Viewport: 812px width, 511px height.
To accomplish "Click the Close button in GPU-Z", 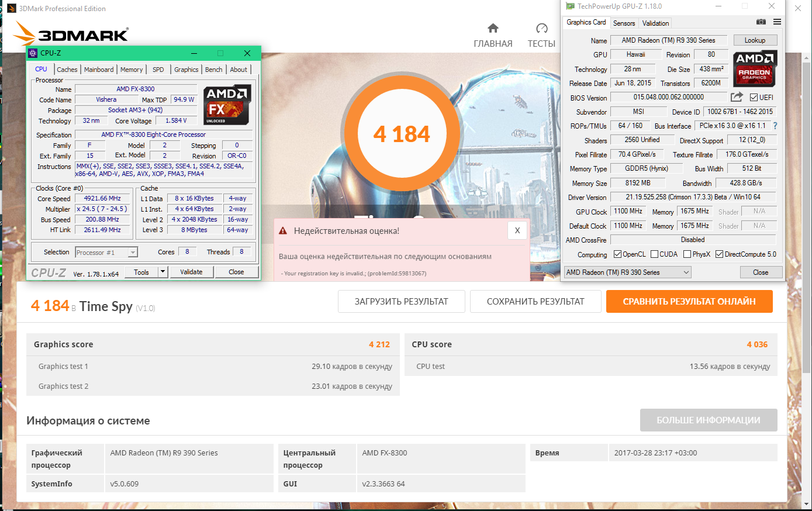I will [761, 272].
